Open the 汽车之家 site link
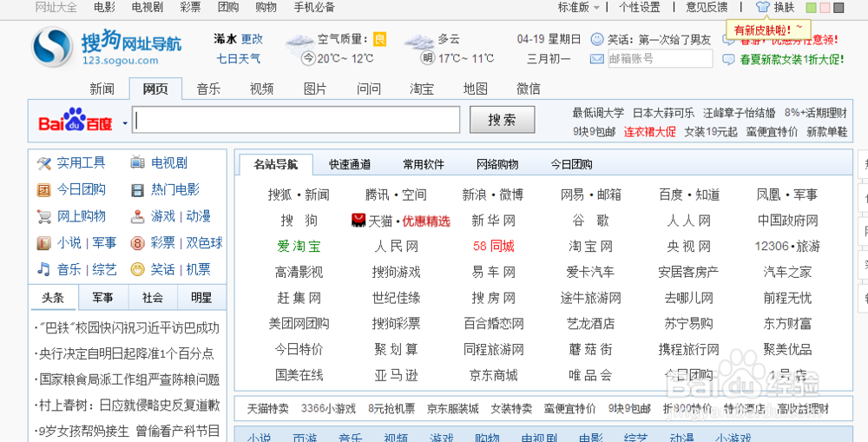The width and height of the screenshot is (868, 442). pyautogui.click(x=787, y=272)
